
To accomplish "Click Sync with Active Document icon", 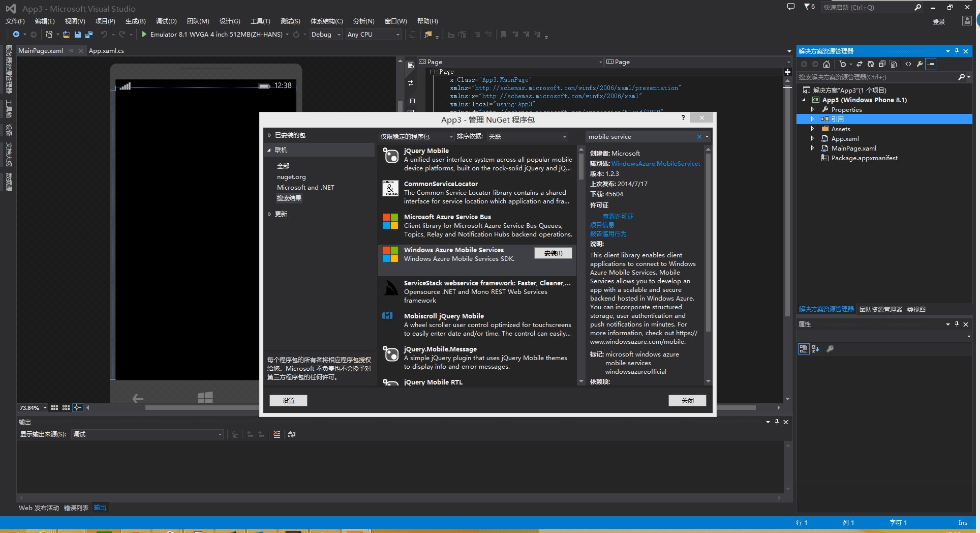I will (860, 64).
